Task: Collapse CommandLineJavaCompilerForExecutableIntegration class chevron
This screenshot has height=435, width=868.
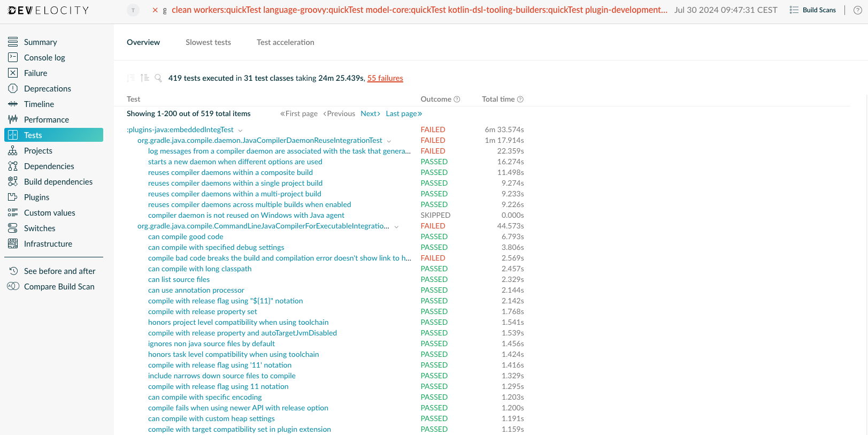Action: [x=396, y=226]
